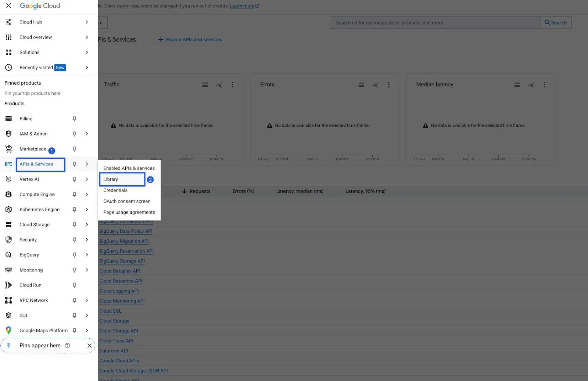This screenshot has width=588, height=381.
Task: Open Library from APIs submenu
Action: click(122, 179)
